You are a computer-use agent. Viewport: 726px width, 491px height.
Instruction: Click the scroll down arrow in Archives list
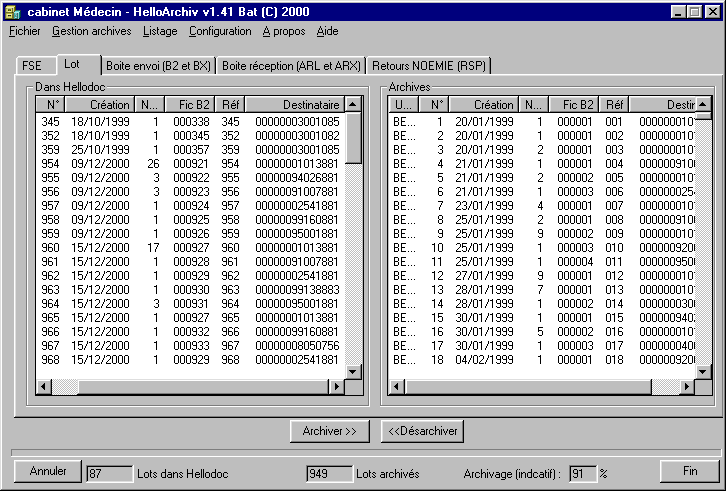[703, 371]
